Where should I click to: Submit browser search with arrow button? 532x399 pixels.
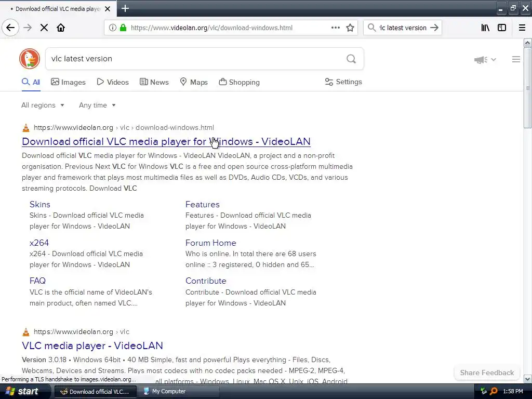click(434, 28)
